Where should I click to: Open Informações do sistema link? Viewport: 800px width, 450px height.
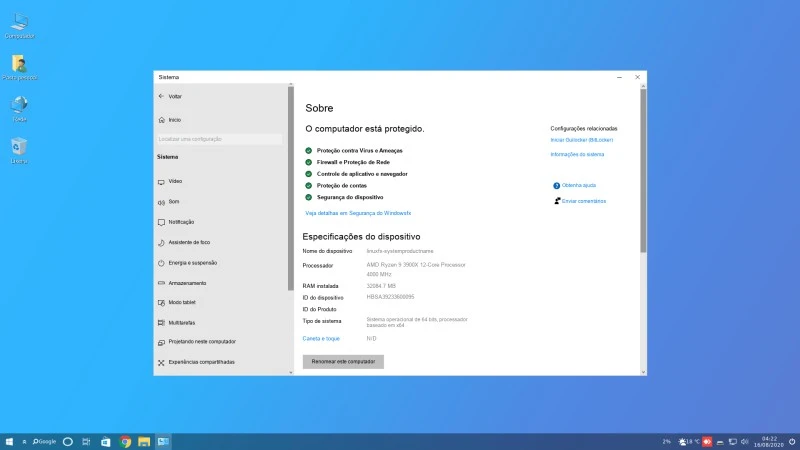click(577, 154)
